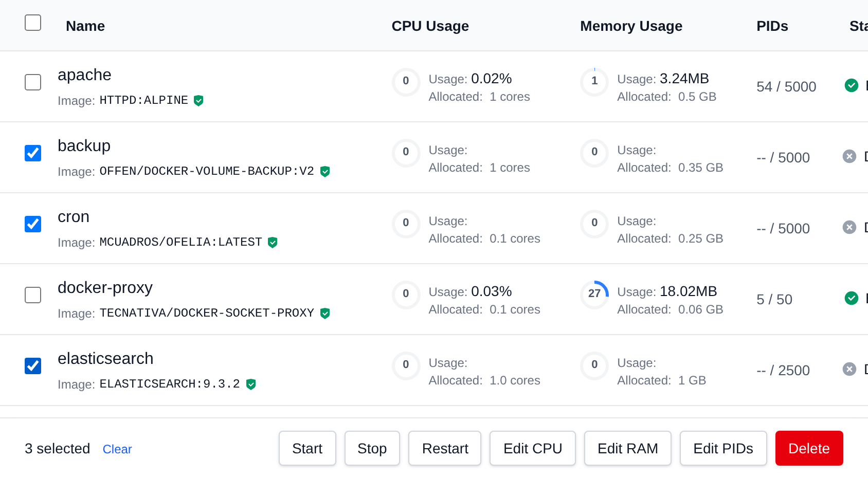Click the PIDs column header

pyautogui.click(x=772, y=26)
